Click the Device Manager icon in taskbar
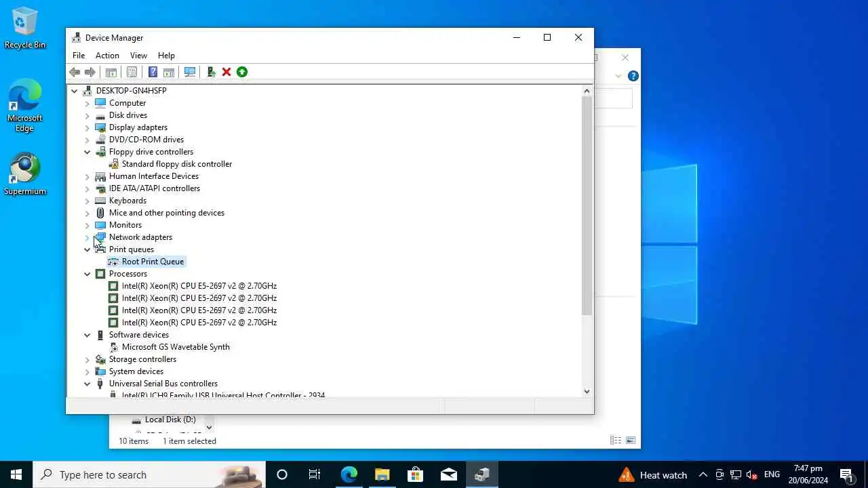 [482, 474]
